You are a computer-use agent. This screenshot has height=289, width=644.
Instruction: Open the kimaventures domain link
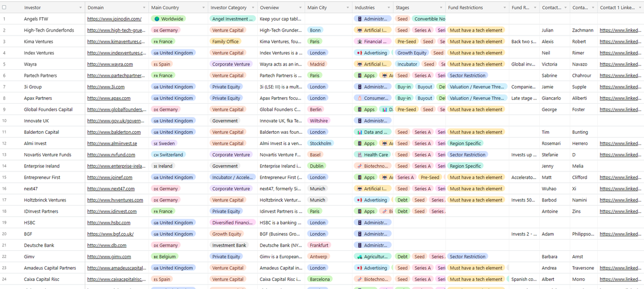pyautogui.click(x=116, y=41)
